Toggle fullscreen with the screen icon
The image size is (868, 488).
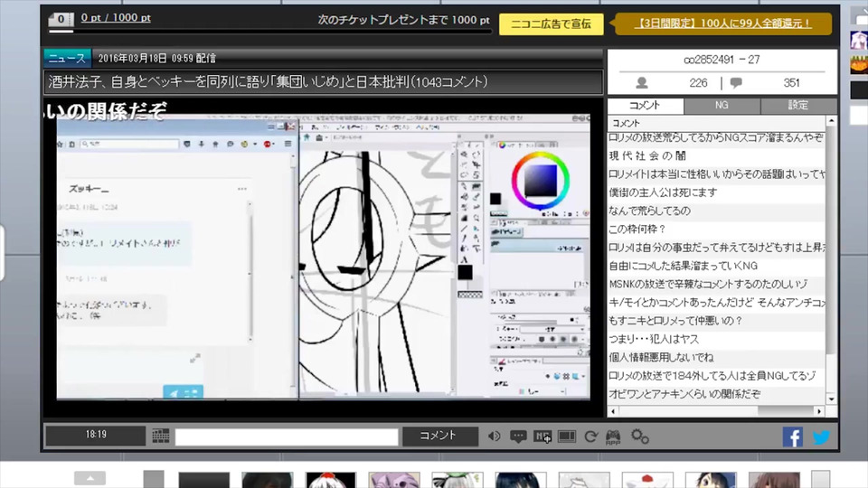pyautogui.click(x=567, y=436)
